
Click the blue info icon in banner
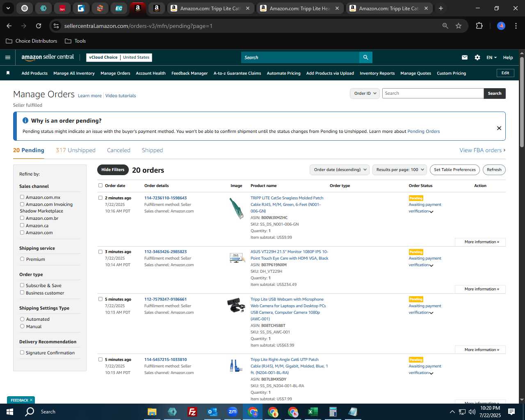pos(25,121)
